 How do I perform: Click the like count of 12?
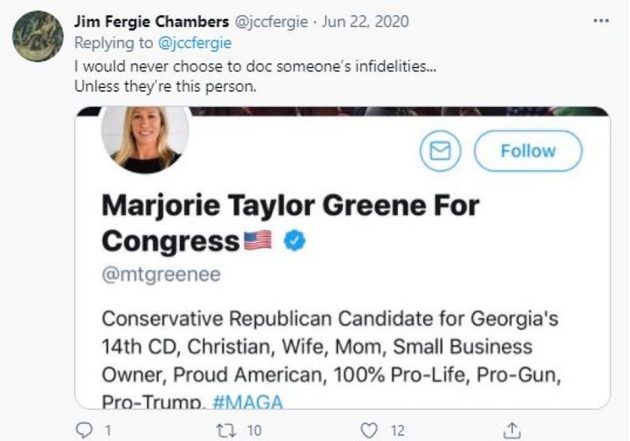point(396,429)
